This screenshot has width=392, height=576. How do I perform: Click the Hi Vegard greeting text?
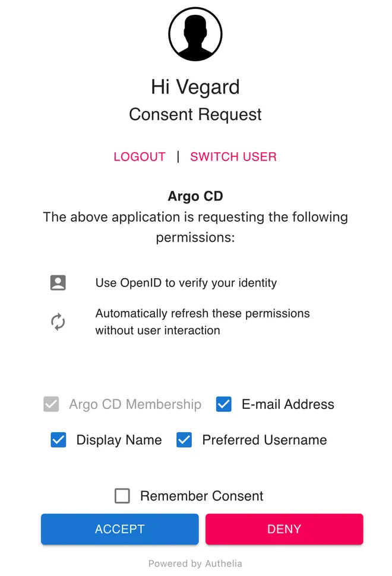(195, 87)
